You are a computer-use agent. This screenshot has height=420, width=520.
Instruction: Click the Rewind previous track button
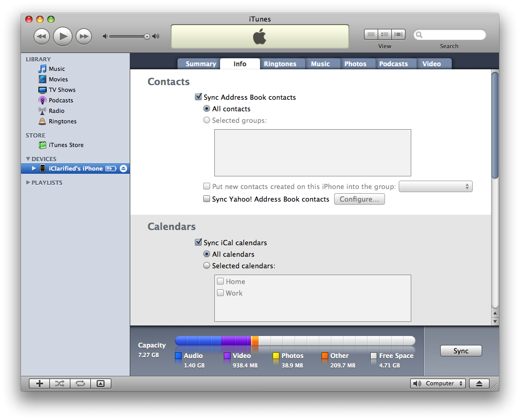(42, 36)
